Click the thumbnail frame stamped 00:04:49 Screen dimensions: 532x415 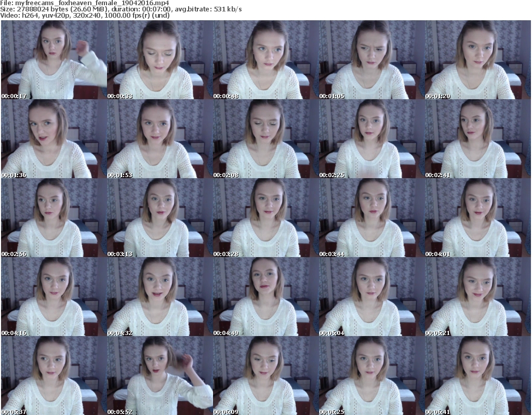266,297
